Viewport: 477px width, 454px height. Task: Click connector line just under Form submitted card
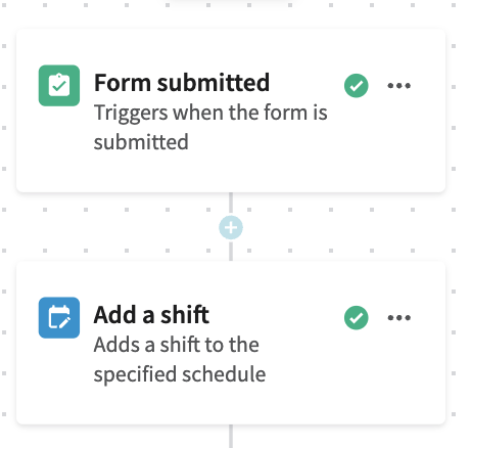(231, 203)
